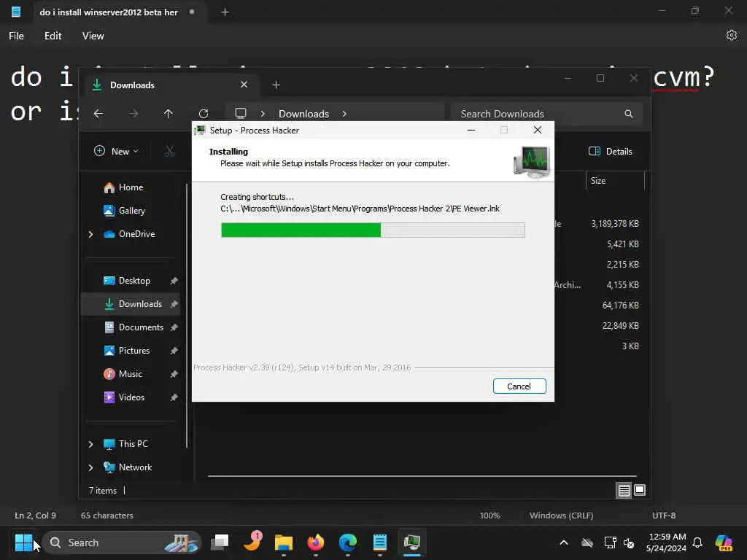Open File Explorer from taskbar
The width and height of the screenshot is (747, 560).
click(284, 542)
